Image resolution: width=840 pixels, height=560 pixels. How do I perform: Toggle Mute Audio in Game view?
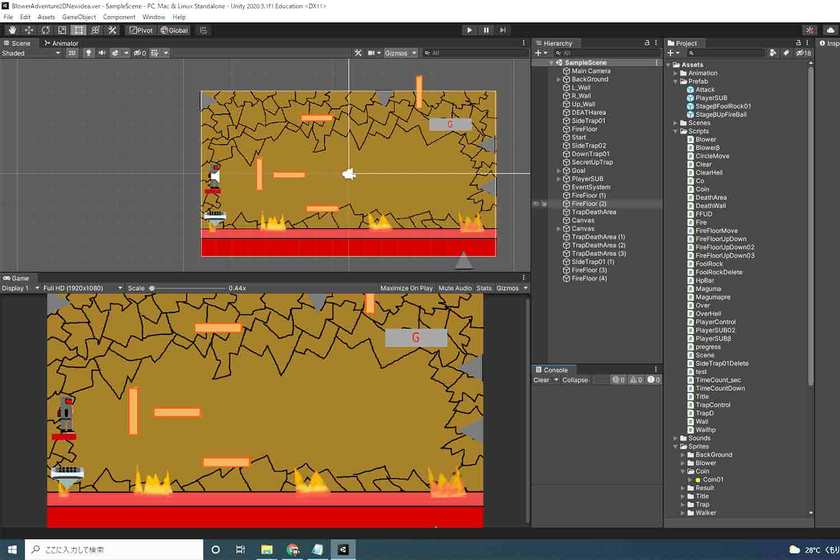coord(455,288)
